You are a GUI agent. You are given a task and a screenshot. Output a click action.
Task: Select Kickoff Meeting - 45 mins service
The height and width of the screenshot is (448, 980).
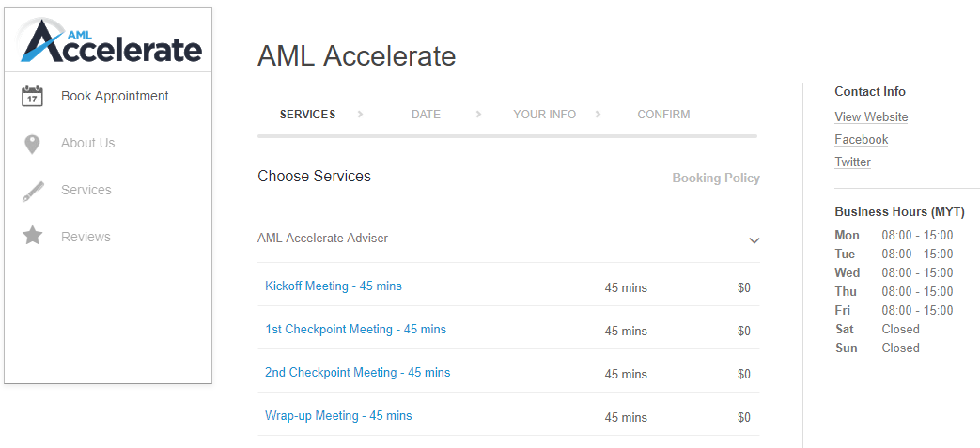tap(334, 286)
